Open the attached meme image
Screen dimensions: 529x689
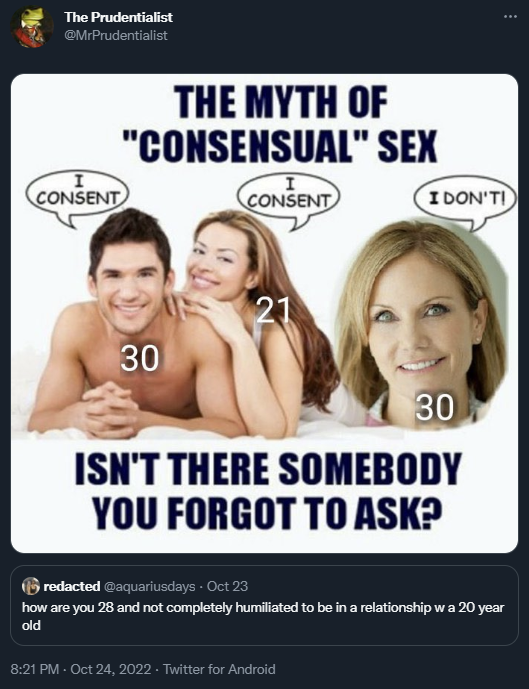(x=264, y=313)
